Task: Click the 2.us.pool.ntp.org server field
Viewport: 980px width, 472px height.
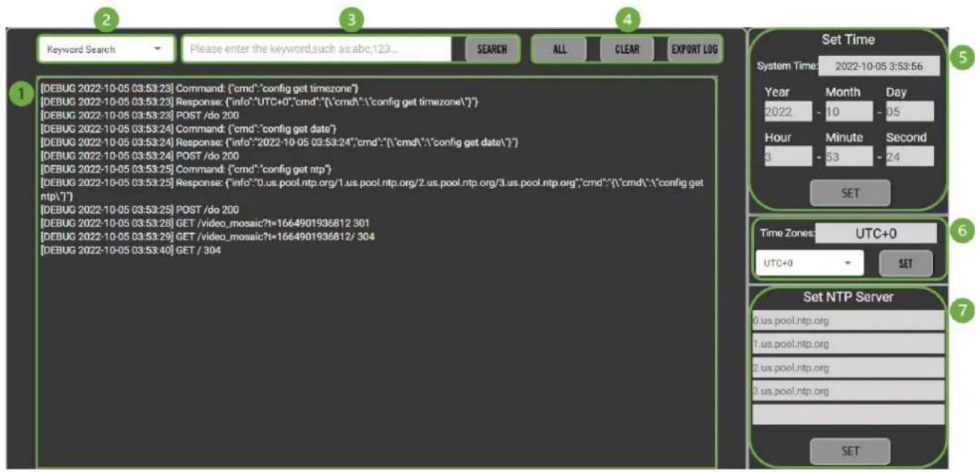Action: click(848, 368)
